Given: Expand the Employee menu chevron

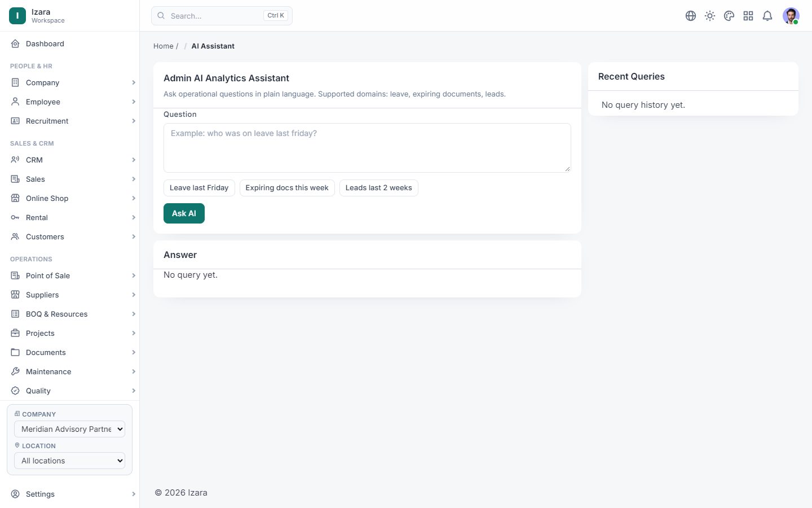Looking at the screenshot, I should (134, 102).
